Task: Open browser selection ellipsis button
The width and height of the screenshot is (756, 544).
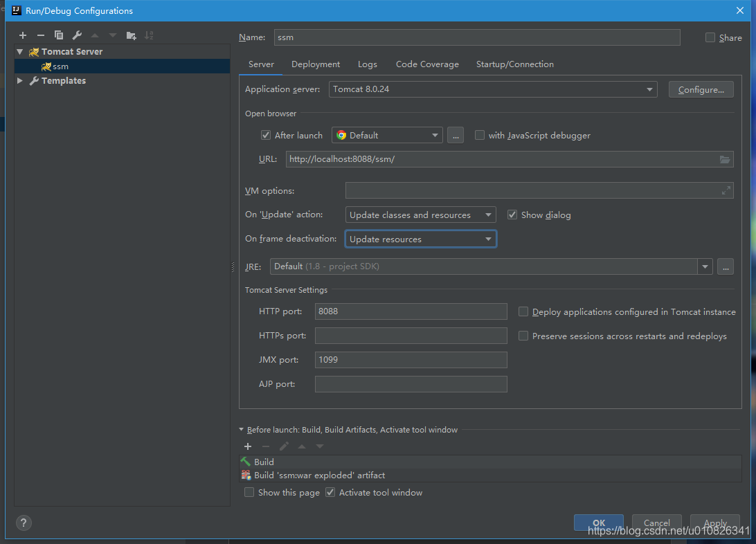Action: 455,136
